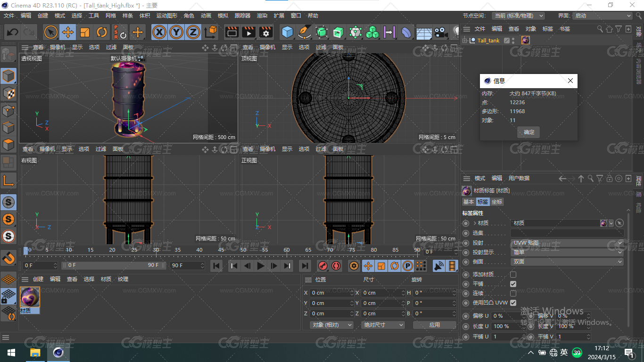Expand the Tall_tank object tree

click(x=465, y=41)
